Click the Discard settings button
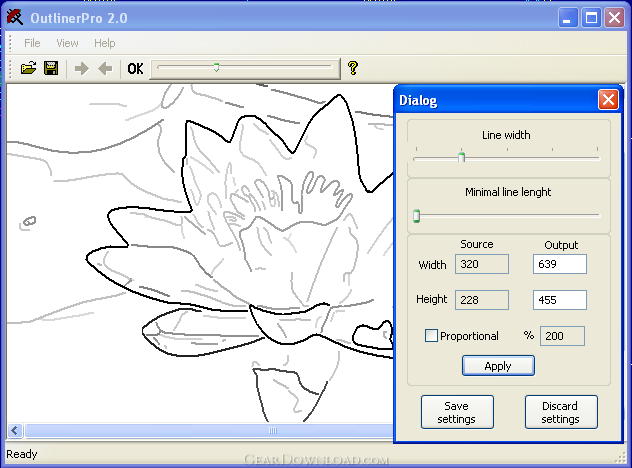The image size is (632, 468). point(561,412)
